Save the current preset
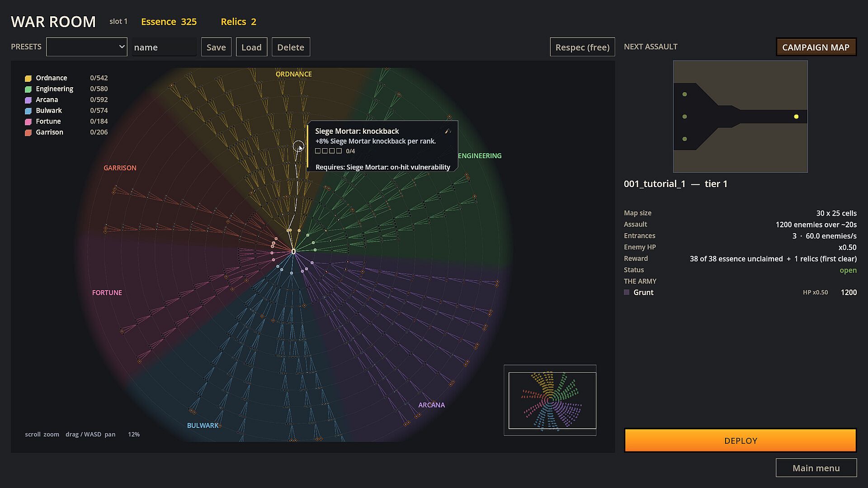This screenshot has width=868, height=488. pyautogui.click(x=216, y=47)
